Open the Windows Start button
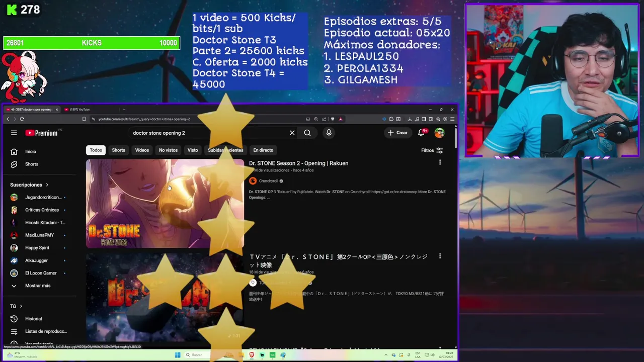644x362 pixels. point(178,355)
